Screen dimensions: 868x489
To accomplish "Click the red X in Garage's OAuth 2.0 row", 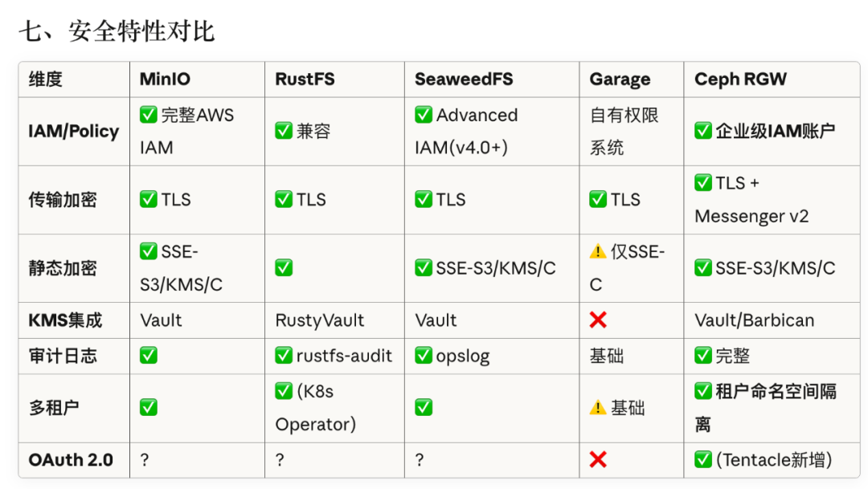I will click(x=598, y=460).
